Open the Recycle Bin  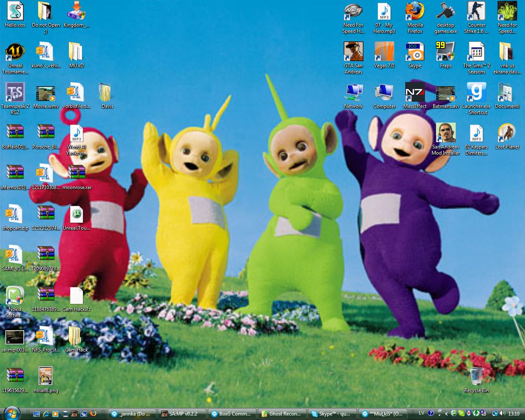coord(476,380)
